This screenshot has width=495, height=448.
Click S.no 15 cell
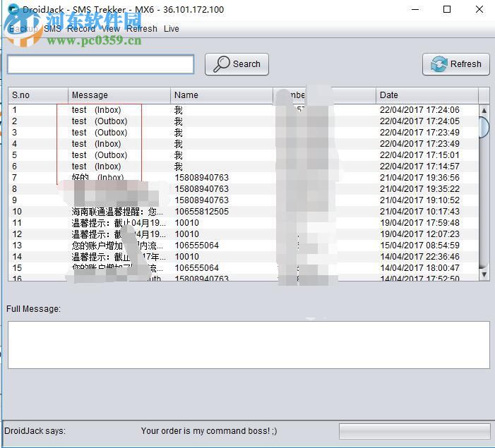pyautogui.click(x=17, y=268)
